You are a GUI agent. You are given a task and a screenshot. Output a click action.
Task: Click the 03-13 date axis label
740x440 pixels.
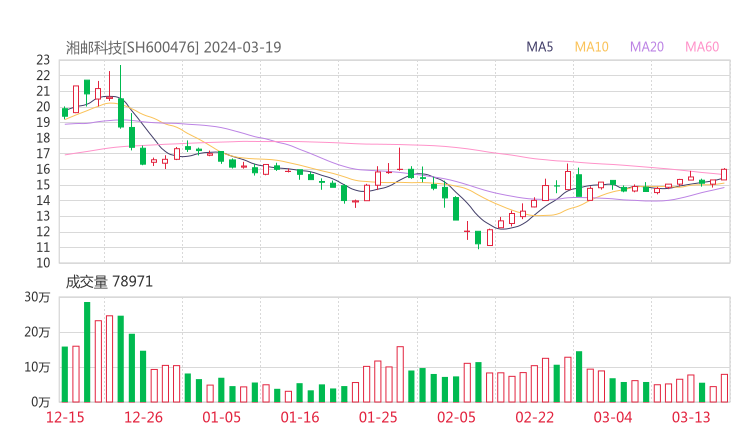click(691, 417)
